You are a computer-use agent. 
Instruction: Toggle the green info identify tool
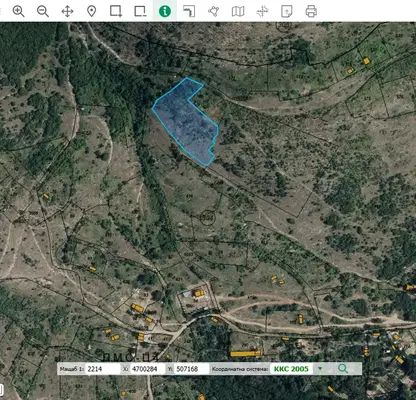tap(165, 11)
